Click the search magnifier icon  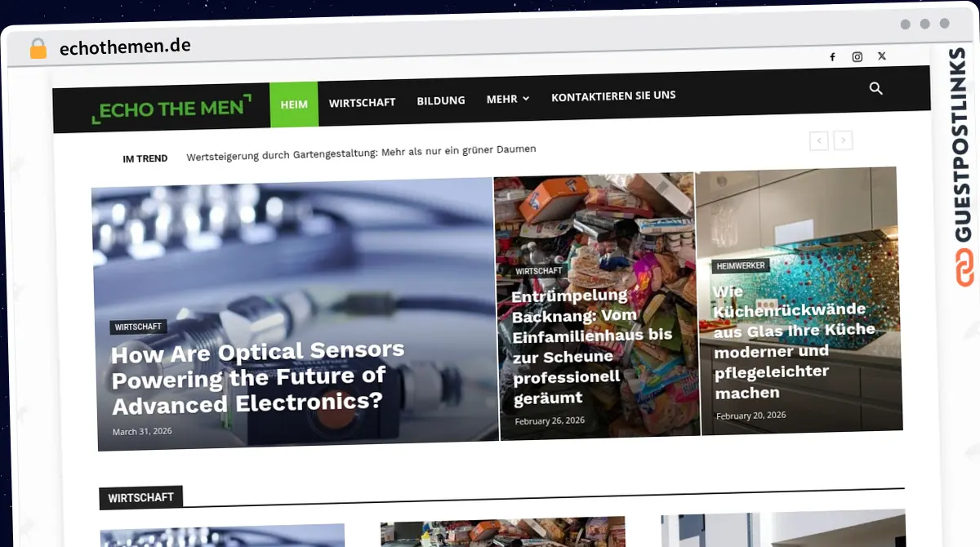tap(876, 88)
